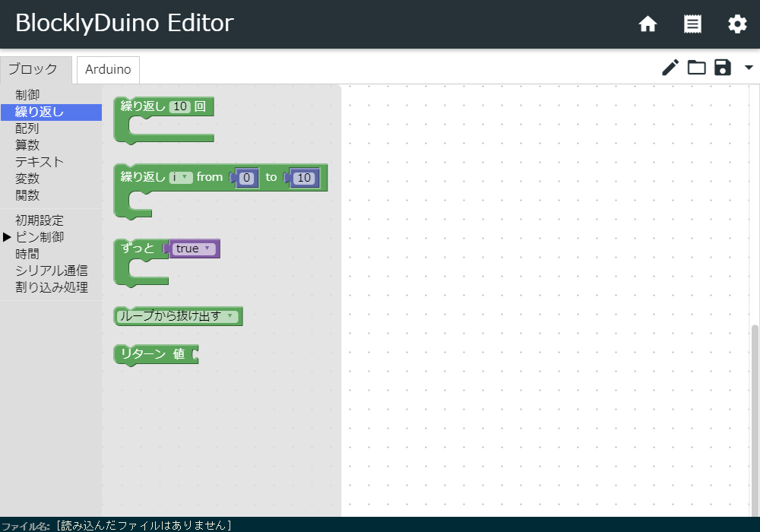Select the 制御 category
This screenshot has height=532, width=760.
coord(27,95)
